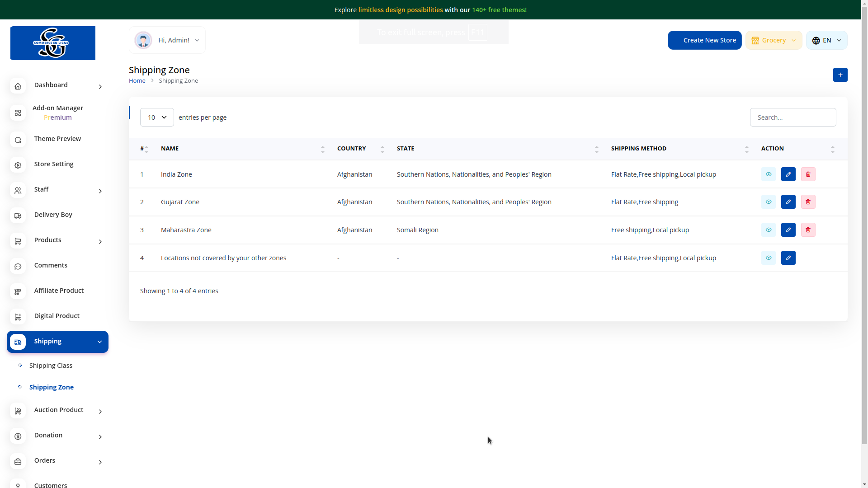Screen dimensions: 868x488
Task: Click trash icon for Maharastra Zone
Action: coord(808,230)
